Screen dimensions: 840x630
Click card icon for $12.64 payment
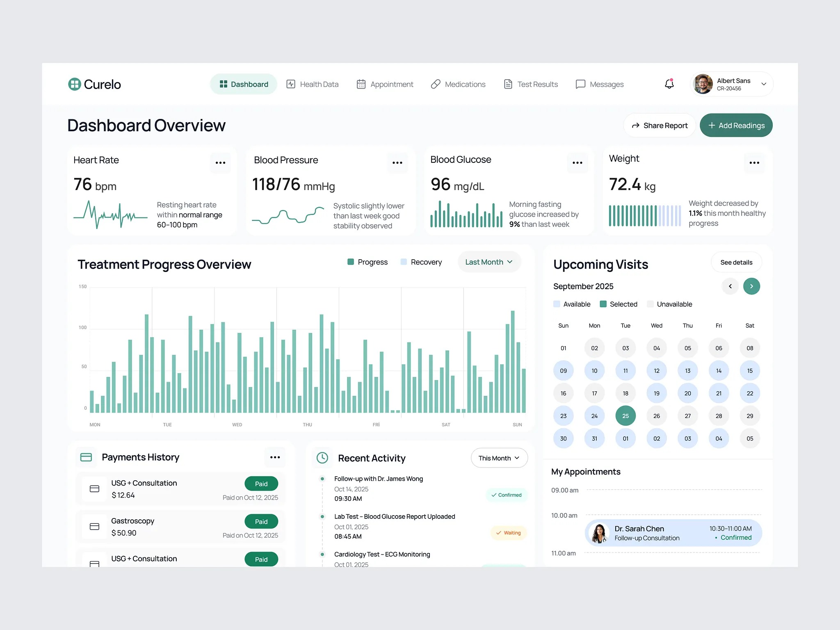[x=94, y=489]
